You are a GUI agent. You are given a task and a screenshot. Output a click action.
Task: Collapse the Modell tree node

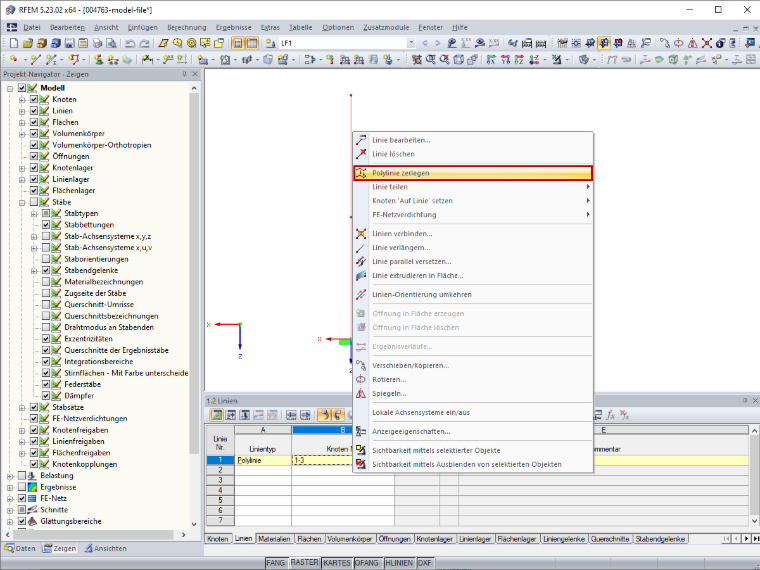[10, 88]
